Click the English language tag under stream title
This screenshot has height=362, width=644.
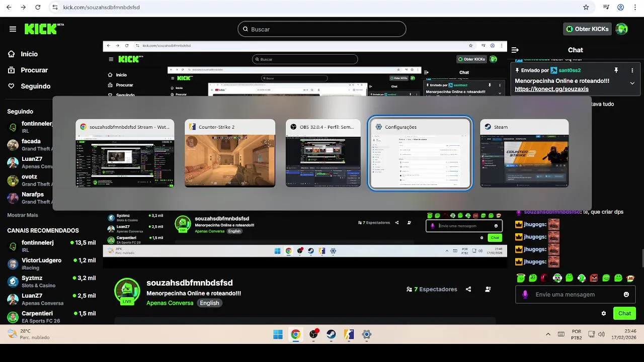tap(209, 303)
